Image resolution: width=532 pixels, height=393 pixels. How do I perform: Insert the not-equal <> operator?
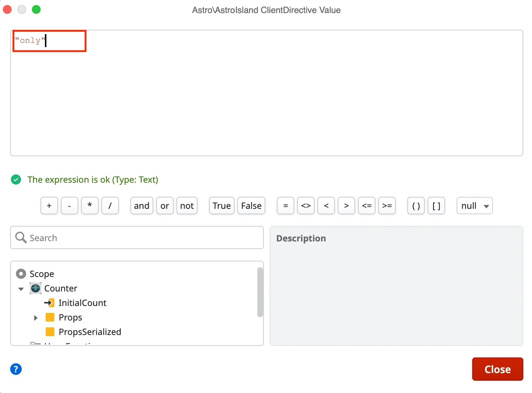click(x=306, y=206)
